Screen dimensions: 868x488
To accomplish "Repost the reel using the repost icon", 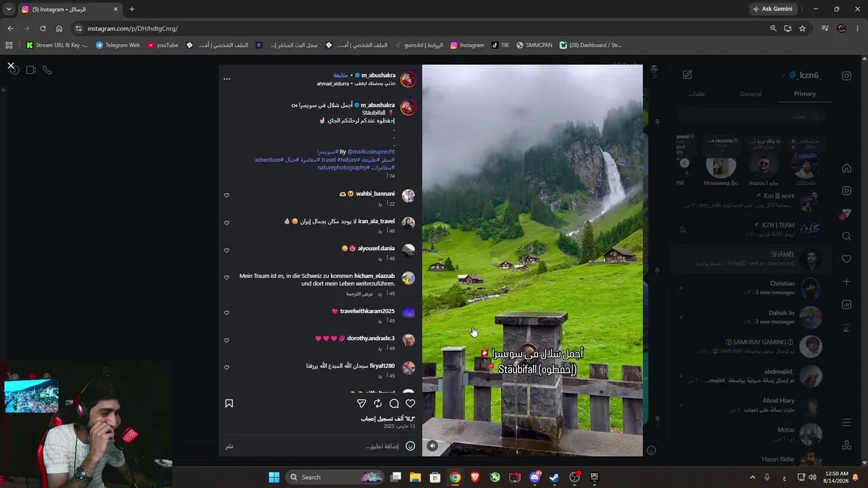I will (378, 403).
